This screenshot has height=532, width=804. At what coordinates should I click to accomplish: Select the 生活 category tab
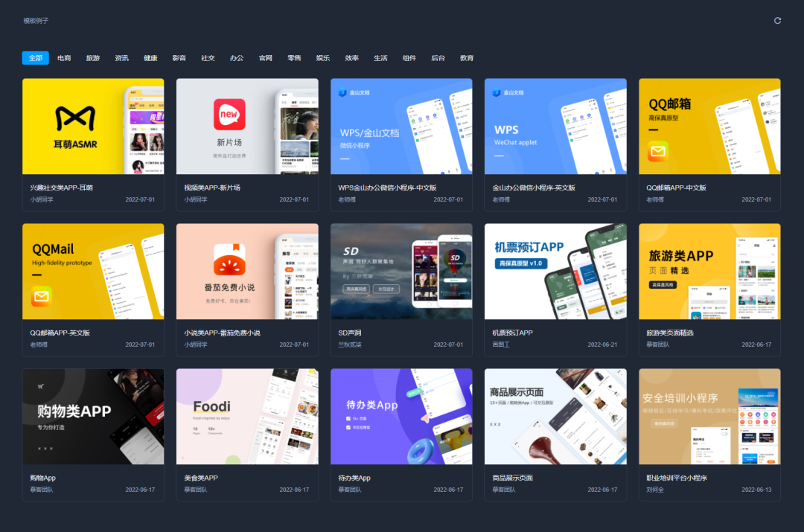(380, 58)
